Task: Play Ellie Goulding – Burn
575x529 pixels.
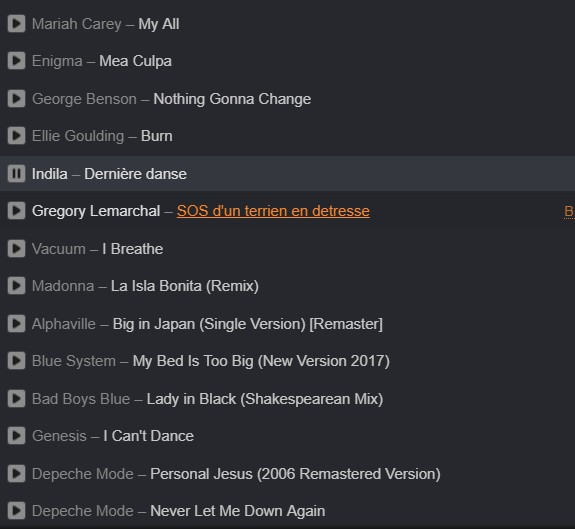Action: coord(17,136)
